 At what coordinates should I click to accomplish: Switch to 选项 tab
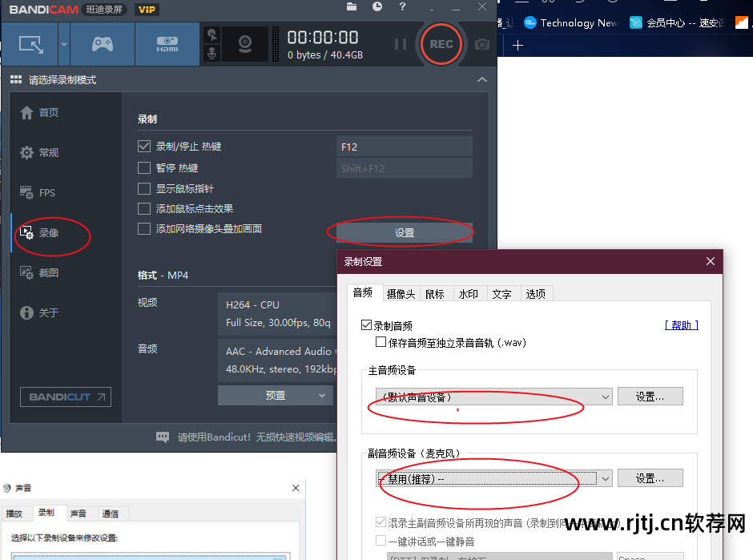click(x=535, y=294)
